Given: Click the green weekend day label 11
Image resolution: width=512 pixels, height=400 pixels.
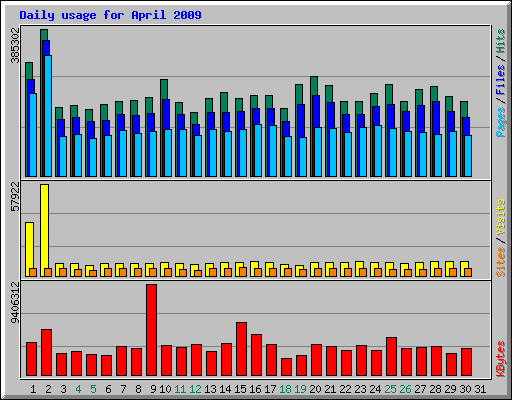Looking at the screenshot, I should click(180, 389).
